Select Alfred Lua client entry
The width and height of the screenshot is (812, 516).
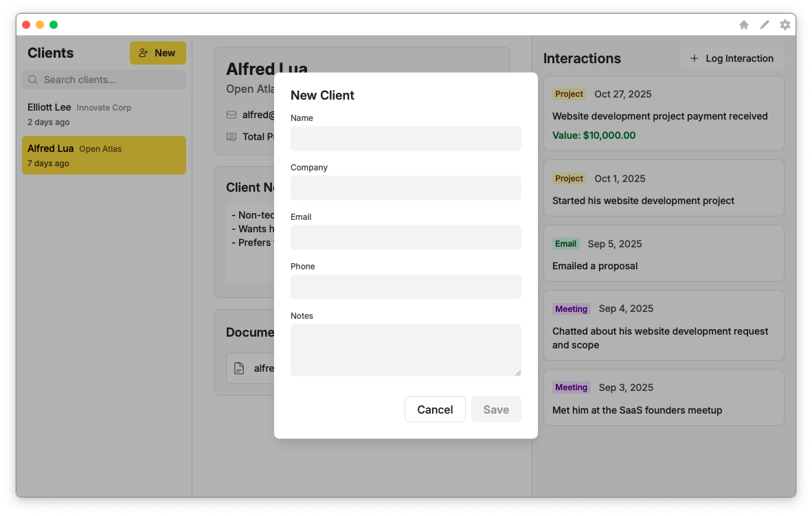pos(104,155)
